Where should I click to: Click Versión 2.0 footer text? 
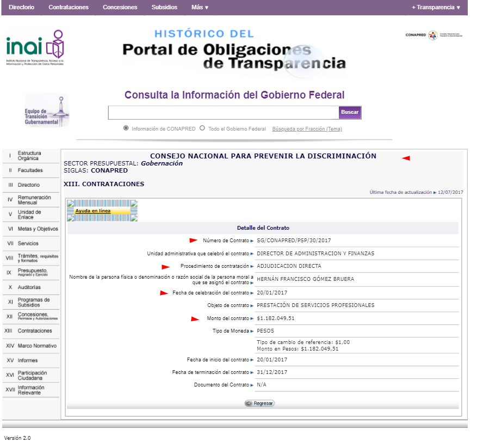[x=17, y=438]
